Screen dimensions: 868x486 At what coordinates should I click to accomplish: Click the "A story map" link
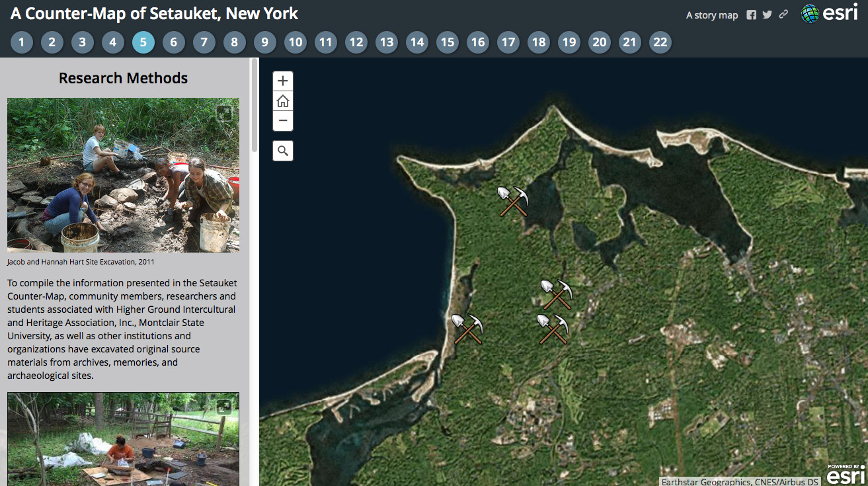(711, 14)
